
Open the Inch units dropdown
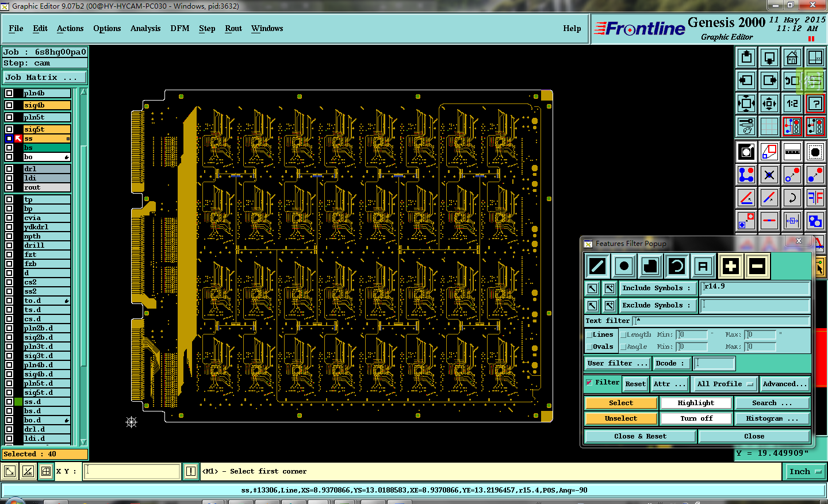[805, 471]
